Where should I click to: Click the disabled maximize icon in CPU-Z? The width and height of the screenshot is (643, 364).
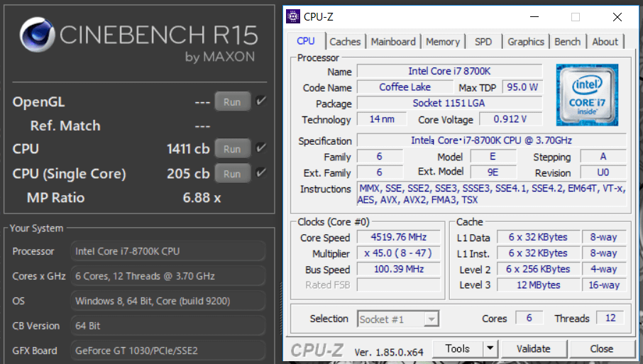(x=576, y=17)
